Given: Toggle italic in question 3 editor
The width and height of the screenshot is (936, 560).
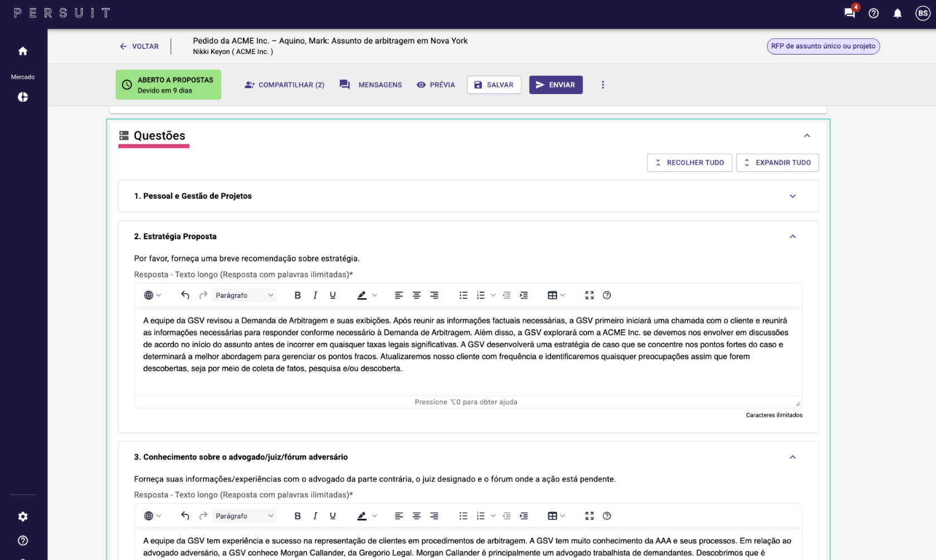Looking at the screenshot, I should [x=315, y=516].
